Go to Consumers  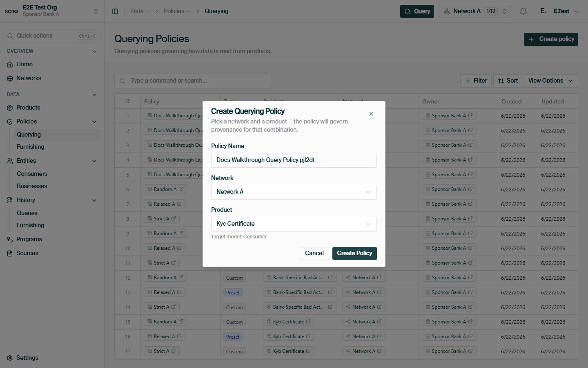[x=57, y=174]
